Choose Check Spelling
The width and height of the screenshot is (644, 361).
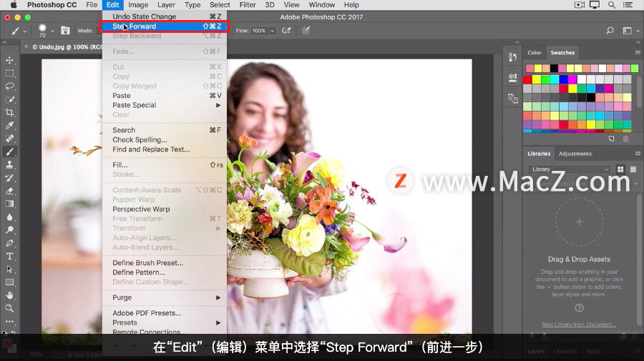tap(165, 140)
